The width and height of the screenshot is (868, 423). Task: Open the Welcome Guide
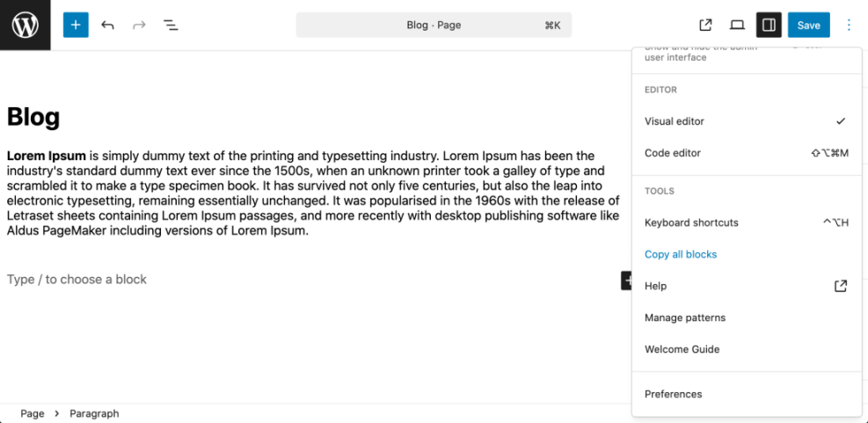[682, 349]
